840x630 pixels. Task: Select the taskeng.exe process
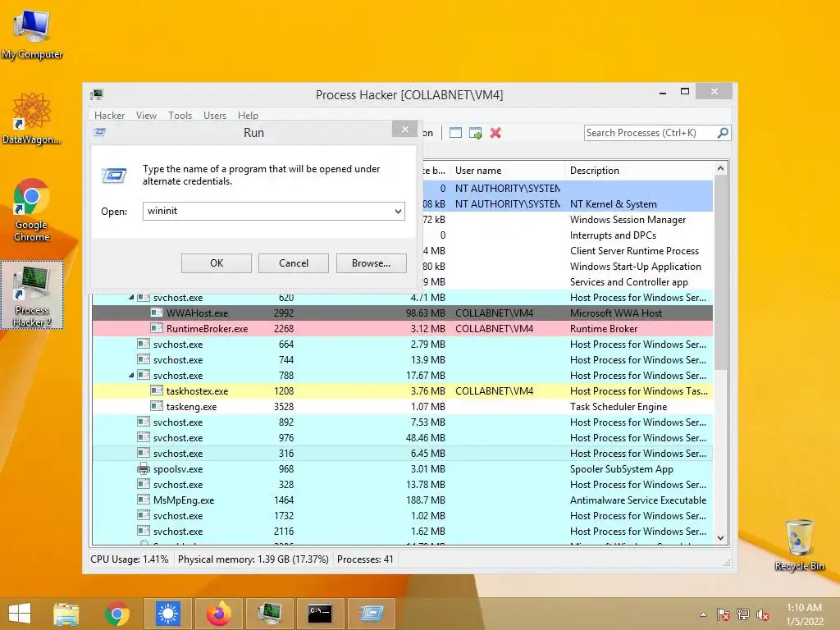coord(403,407)
